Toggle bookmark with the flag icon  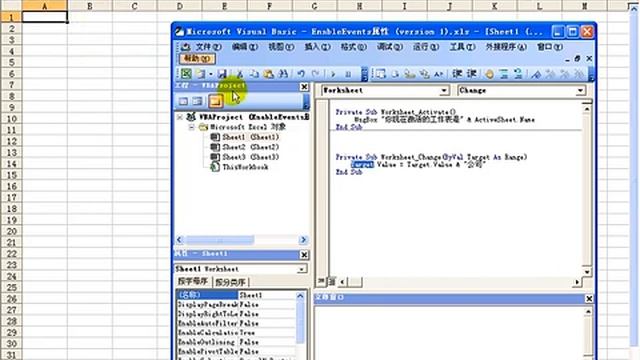click(x=536, y=74)
